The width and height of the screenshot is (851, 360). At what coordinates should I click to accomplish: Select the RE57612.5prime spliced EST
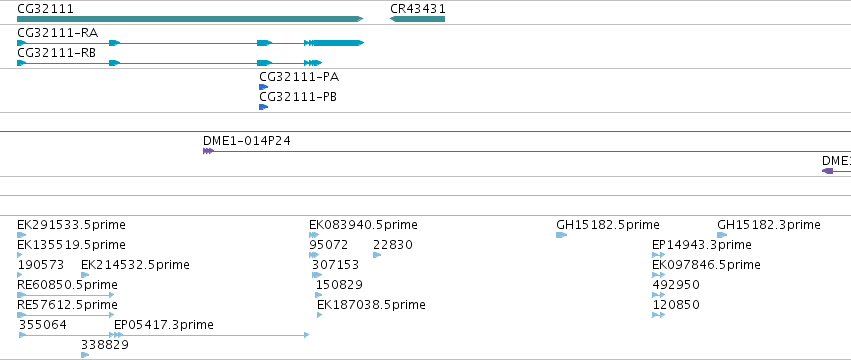(66, 315)
